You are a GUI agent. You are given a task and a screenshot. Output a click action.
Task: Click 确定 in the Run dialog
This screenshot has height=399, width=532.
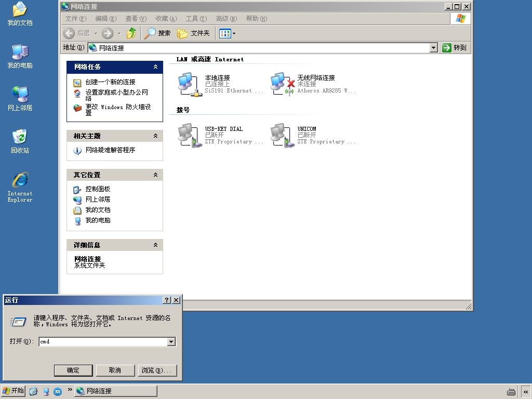(73, 370)
